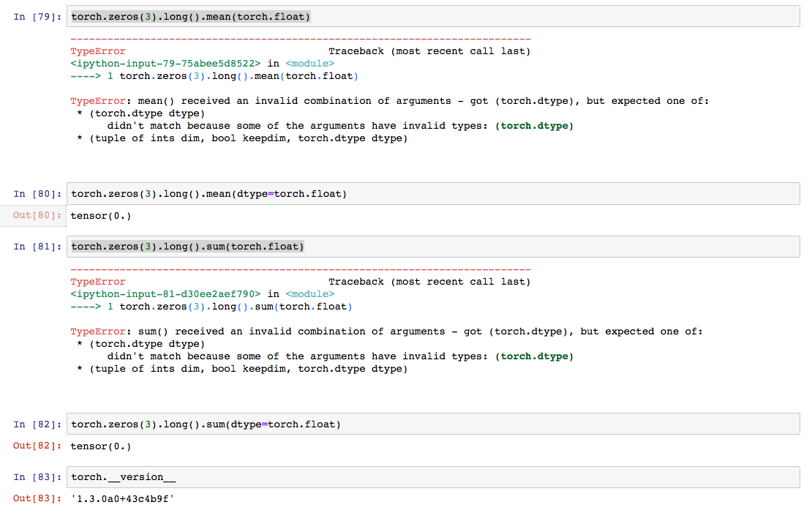Click the In [79] cell prompt
Viewport: 812px width, 513px height.
[x=37, y=16]
